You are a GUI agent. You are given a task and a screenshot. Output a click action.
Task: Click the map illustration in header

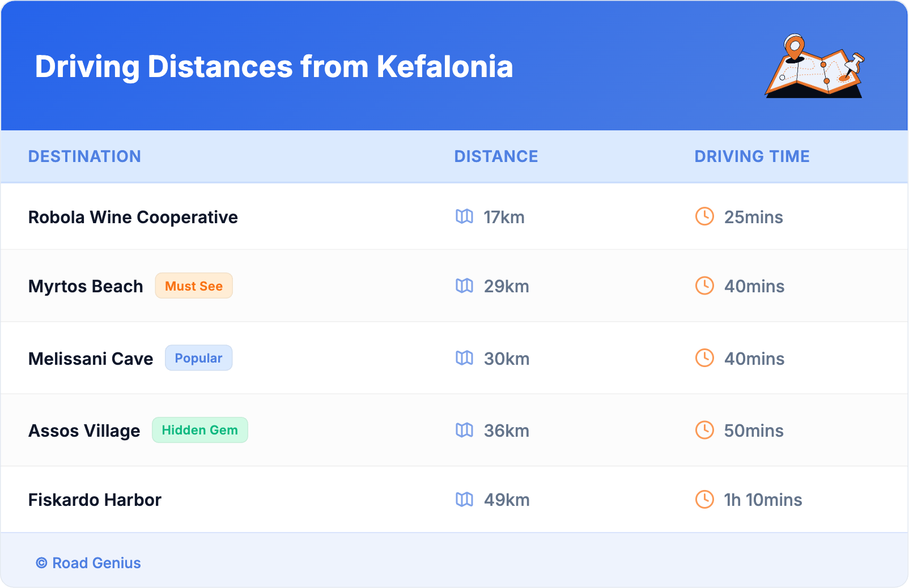pyautogui.click(x=815, y=66)
